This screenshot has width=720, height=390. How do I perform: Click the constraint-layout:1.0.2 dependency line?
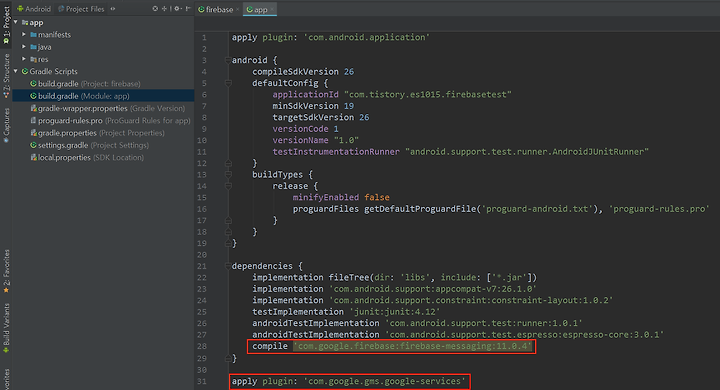[x=433, y=300]
